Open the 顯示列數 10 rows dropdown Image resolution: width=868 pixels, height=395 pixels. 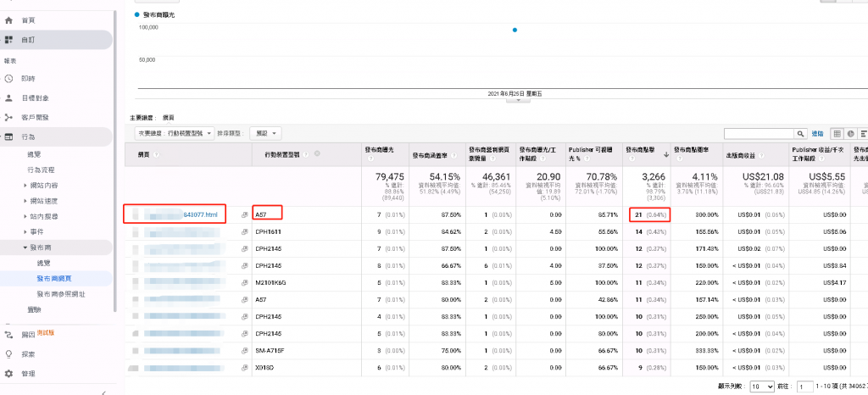pos(762,387)
